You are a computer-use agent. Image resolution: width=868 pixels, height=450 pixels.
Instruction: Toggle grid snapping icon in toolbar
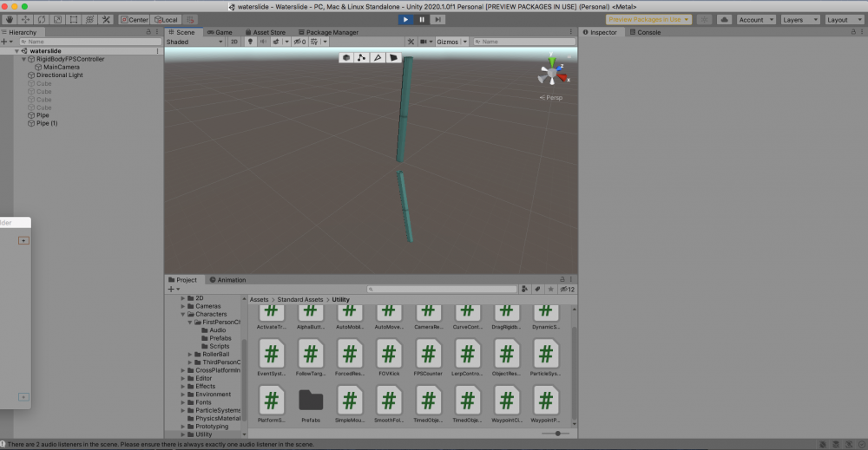(x=189, y=19)
